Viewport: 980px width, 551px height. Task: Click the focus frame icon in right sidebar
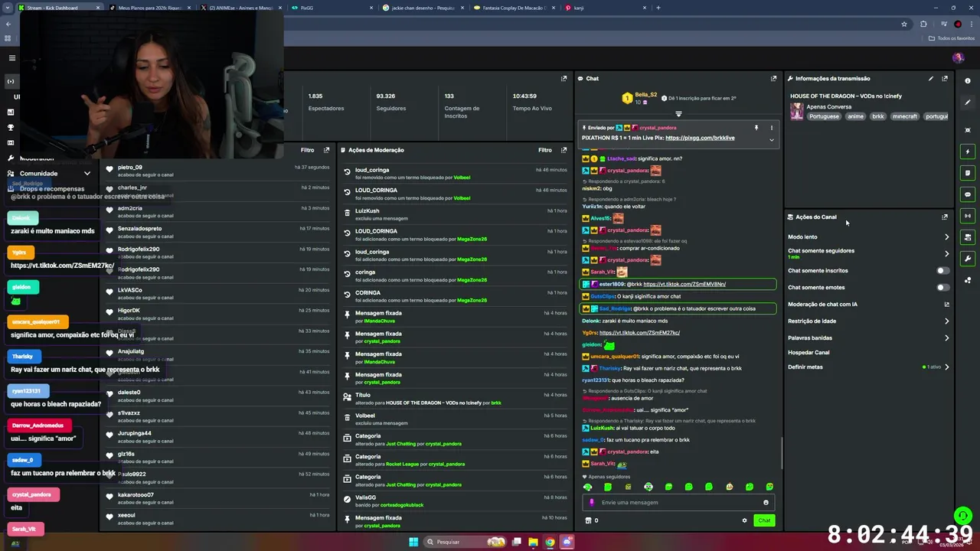(968, 130)
